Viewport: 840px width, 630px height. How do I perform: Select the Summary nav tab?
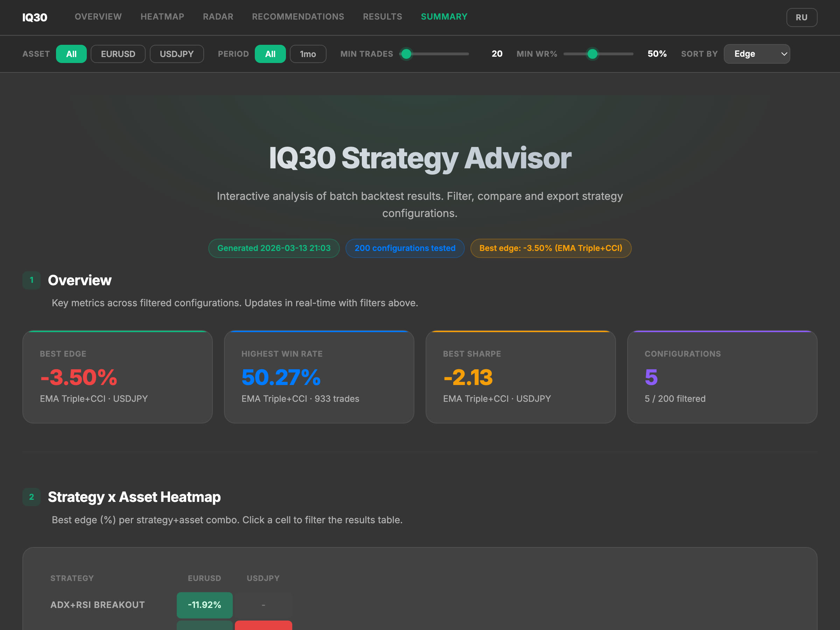pyautogui.click(x=444, y=17)
